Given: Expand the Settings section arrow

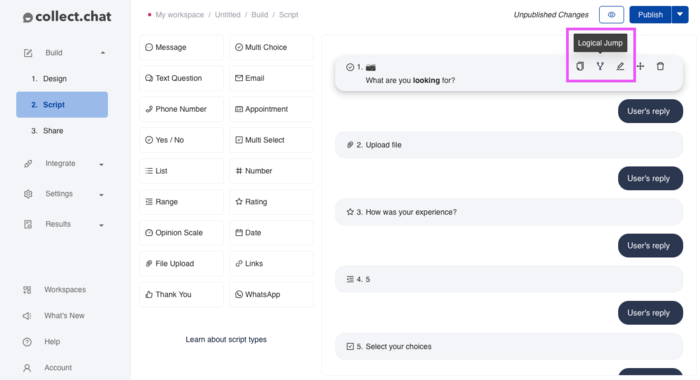Looking at the screenshot, I should coord(101,195).
